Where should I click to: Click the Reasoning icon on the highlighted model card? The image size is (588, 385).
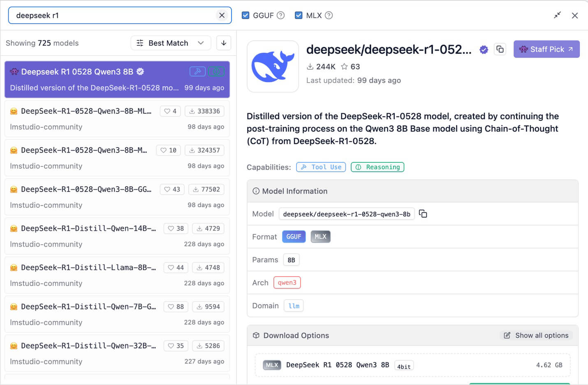217,71
